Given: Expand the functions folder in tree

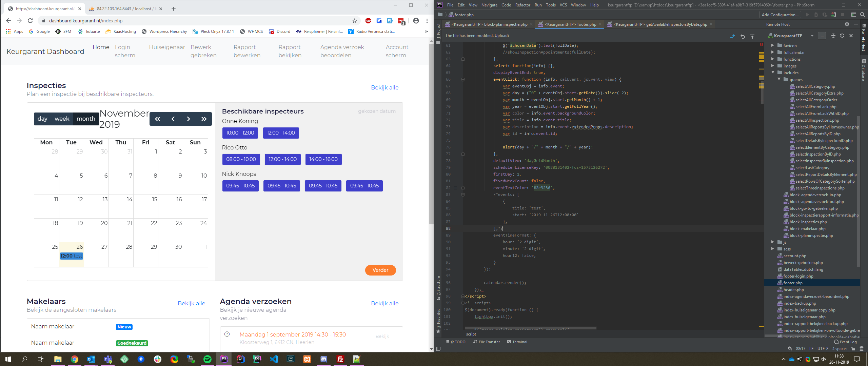Looking at the screenshot, I should [773, 59].
